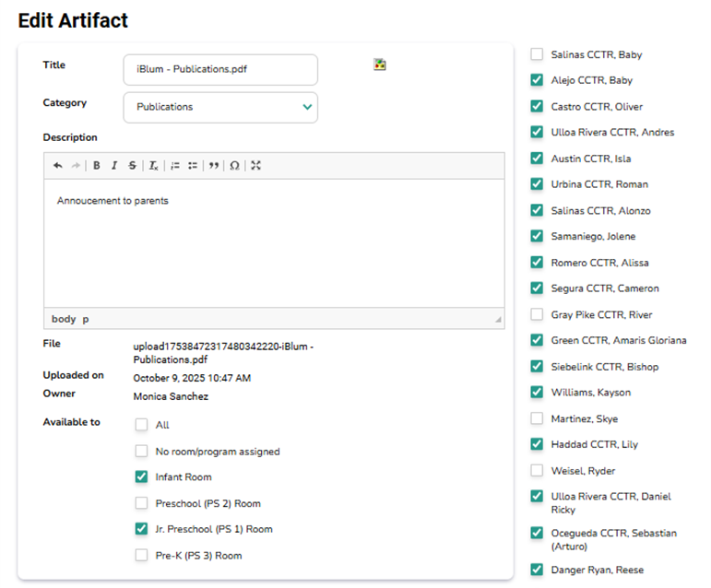Select the p element in editor path
711x588 pixels.
pos(86,319)
